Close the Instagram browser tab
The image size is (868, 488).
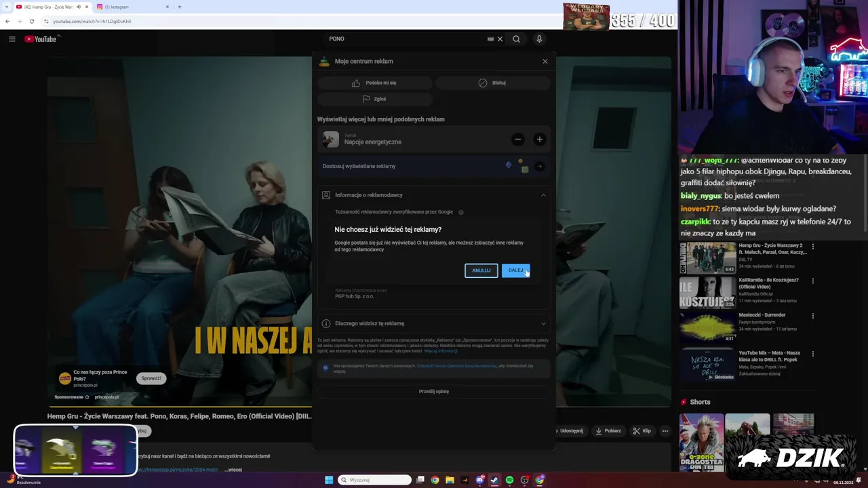167,7
